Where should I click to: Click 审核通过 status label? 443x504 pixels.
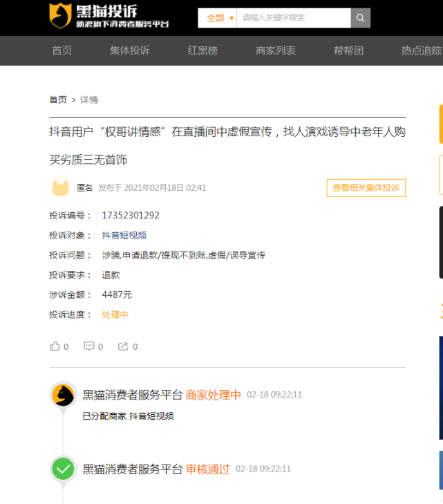208,469
